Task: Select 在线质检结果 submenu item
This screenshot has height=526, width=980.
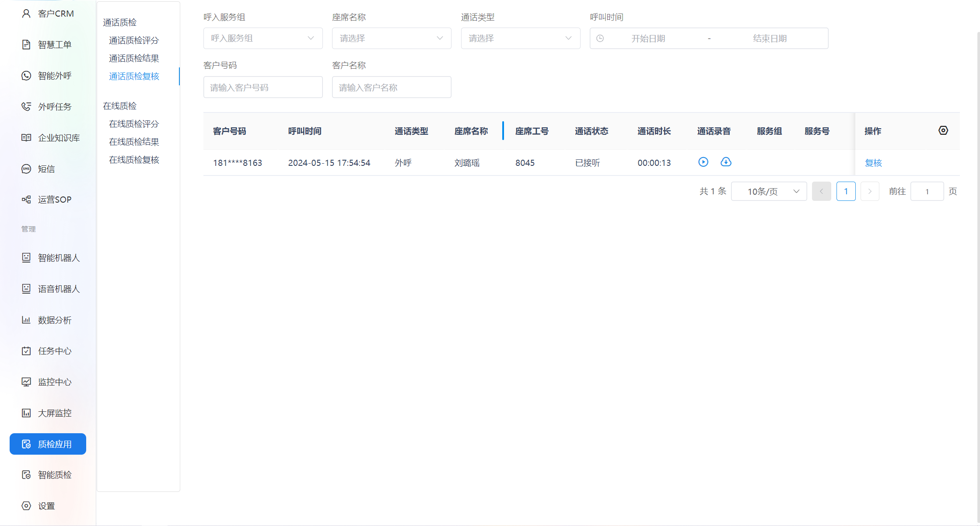Action: [x=134, y=142]
